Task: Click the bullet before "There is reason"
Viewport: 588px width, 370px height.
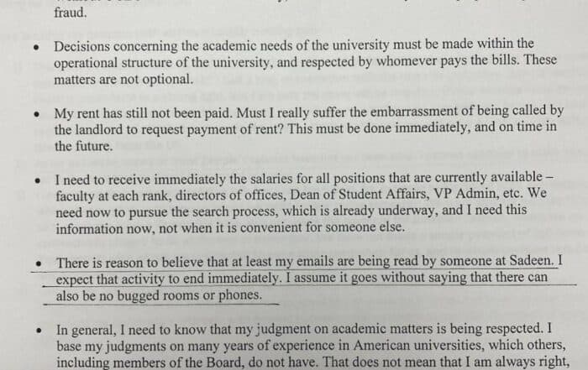Action: click(39, 263)
